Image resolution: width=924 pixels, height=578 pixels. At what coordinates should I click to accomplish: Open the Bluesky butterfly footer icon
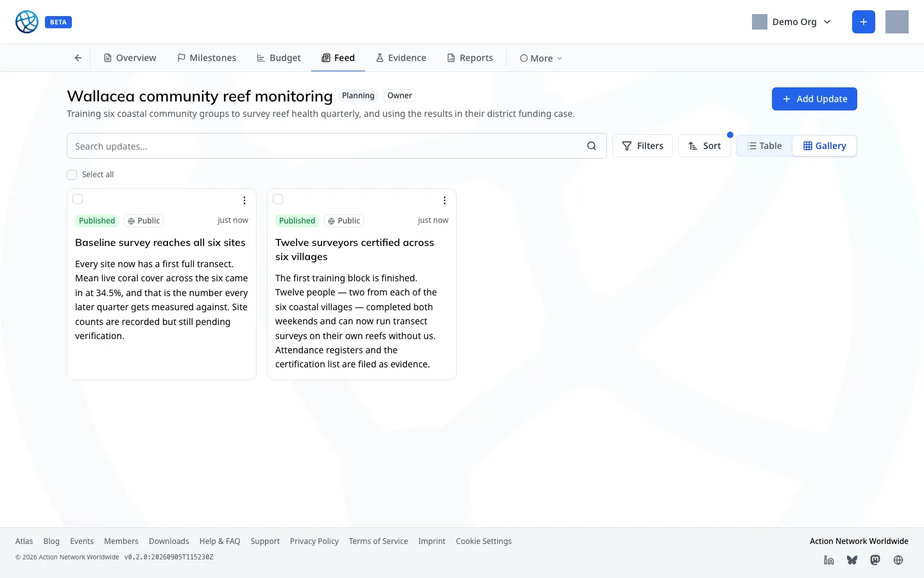click(852, 560)
